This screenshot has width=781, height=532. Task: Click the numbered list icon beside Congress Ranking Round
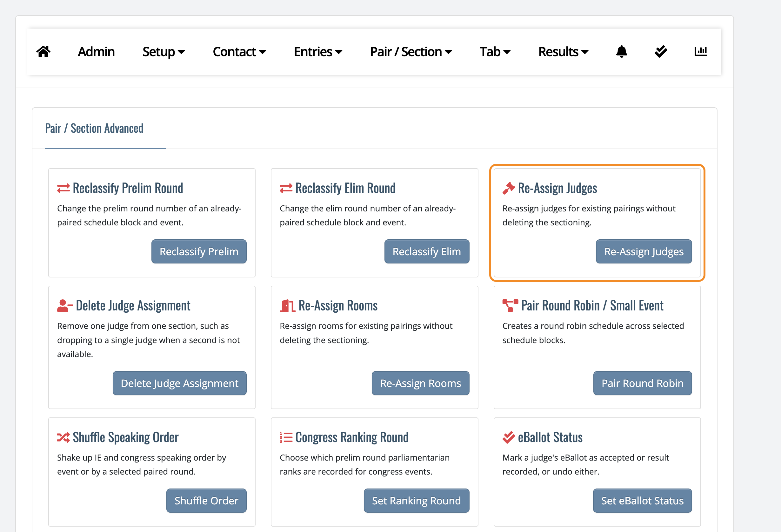pos(286,437)
